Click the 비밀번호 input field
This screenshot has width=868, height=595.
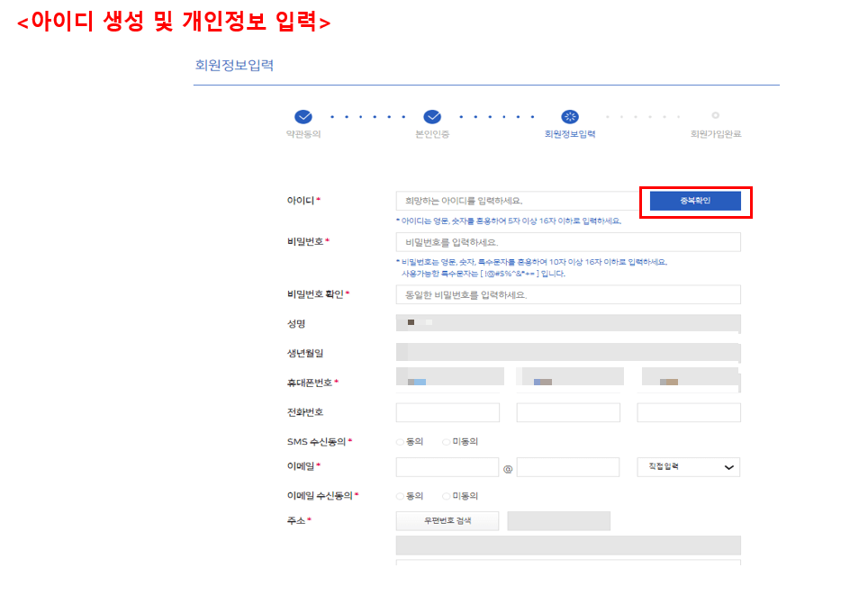567,241
